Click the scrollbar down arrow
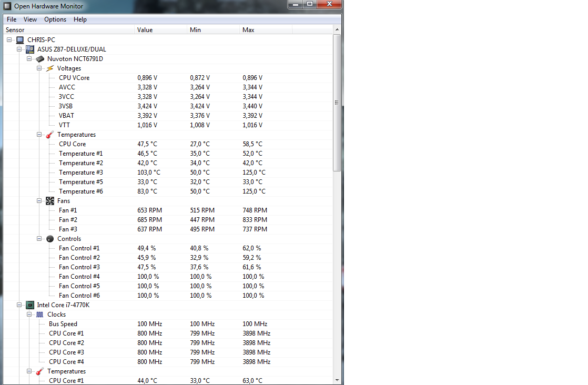 (x=337, y=380)
